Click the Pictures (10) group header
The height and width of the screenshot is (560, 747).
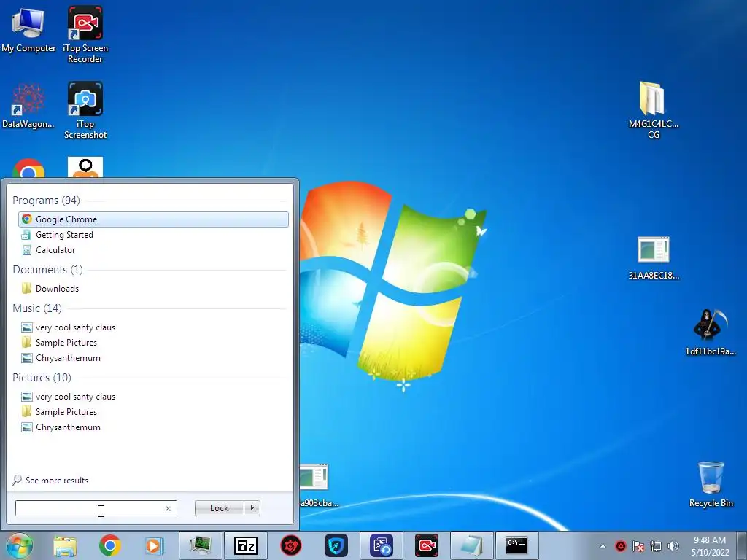click(42, 378)
